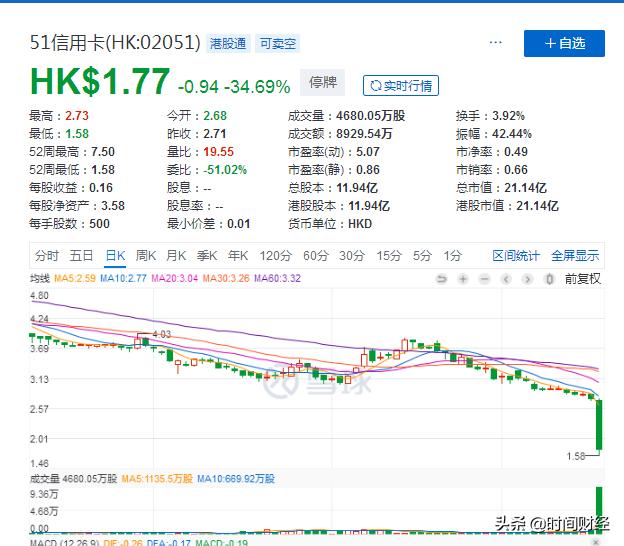This screenshot has height=546, width=624.
Task: Add stock to watchlist with 自选
Action: click(x=564, y=43)
